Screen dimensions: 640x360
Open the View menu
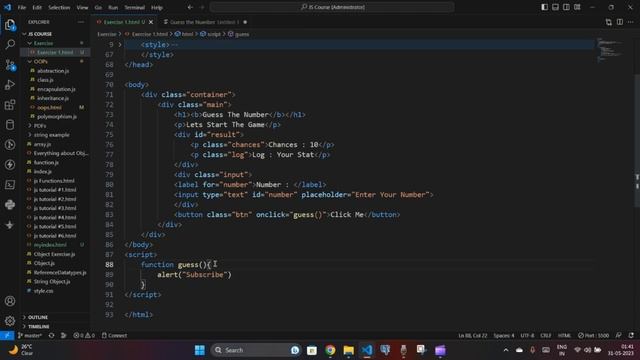82,7
